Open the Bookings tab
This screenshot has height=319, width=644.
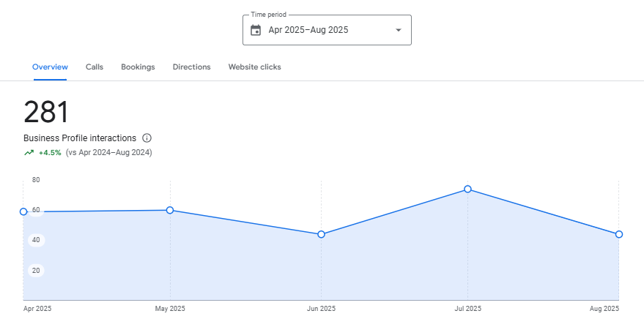[138, 67]
